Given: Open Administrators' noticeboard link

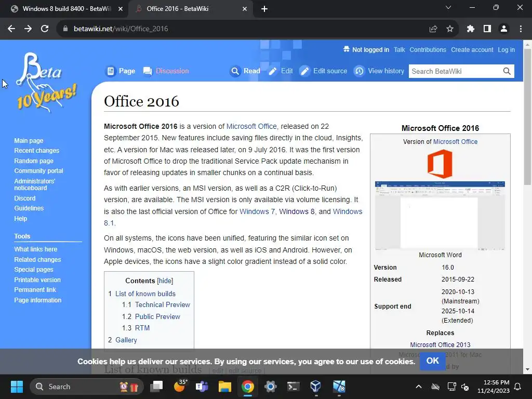Looking at the screenshot, I should coord(34,184).
